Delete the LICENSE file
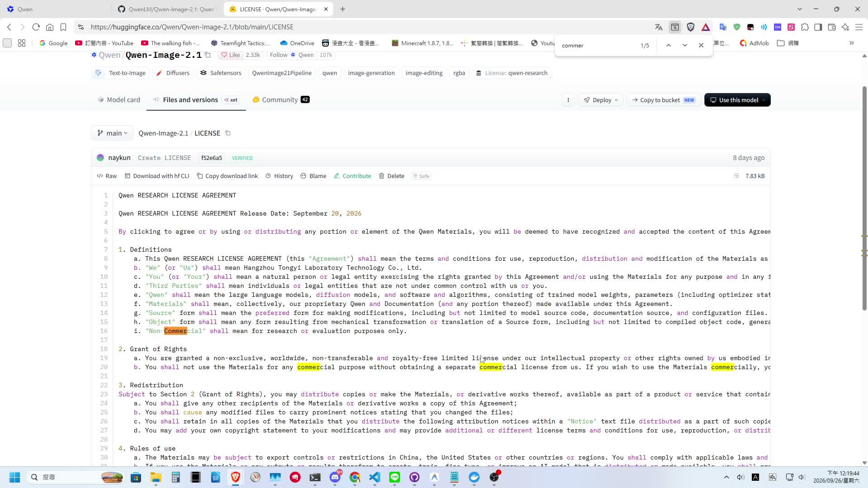Viewport: 868px width, 488px height. pos(392,176)
